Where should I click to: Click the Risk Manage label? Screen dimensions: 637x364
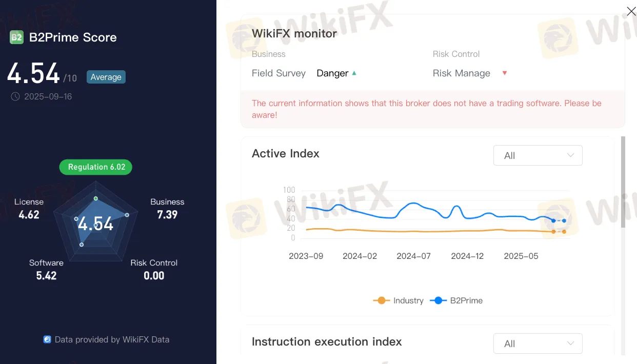pyautogui.click(x=461, y=73)
